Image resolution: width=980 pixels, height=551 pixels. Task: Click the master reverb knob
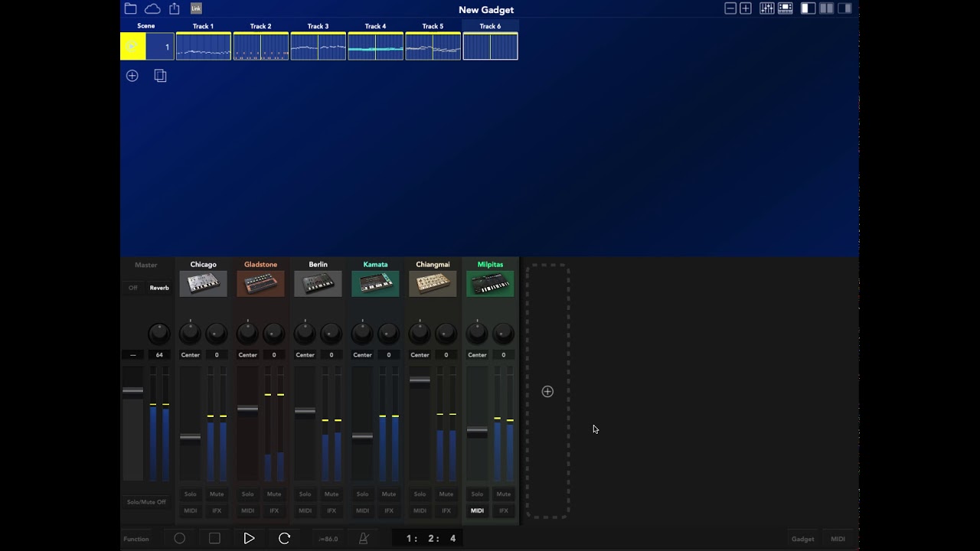(159, 334)
